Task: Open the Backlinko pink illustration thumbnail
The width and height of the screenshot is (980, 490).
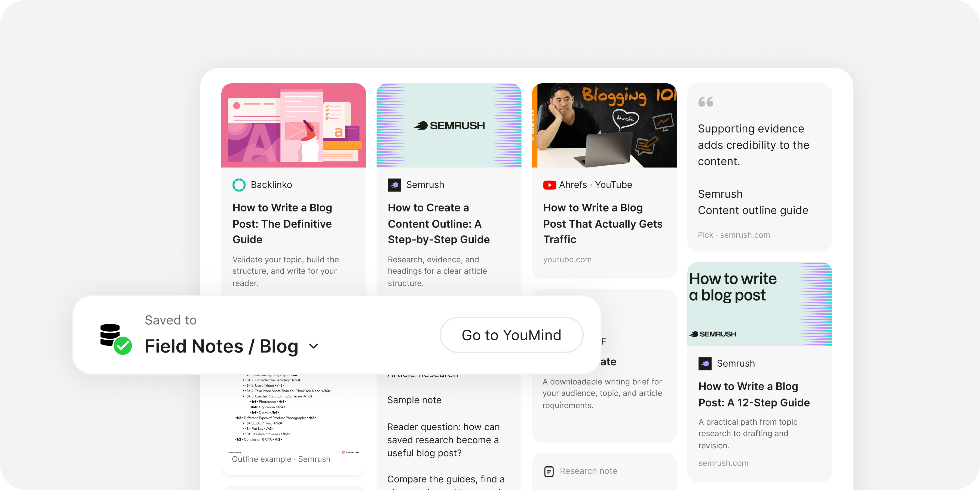Action: point(294,125)
